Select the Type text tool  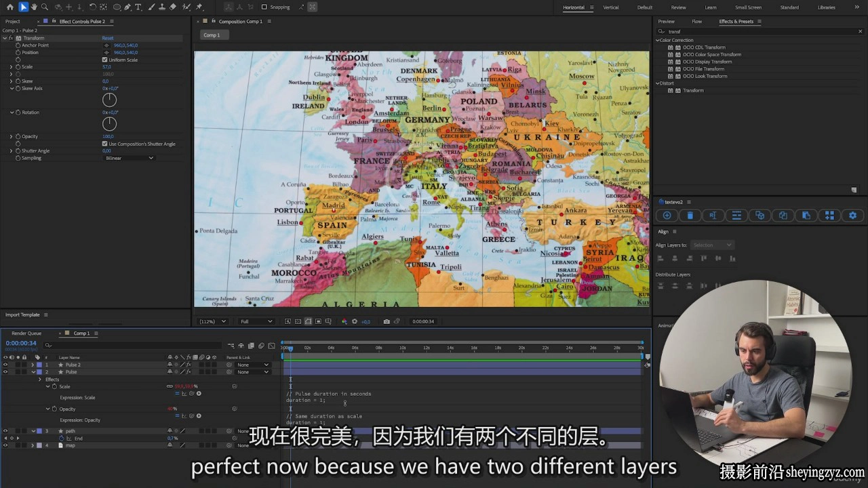pos(138,7)
